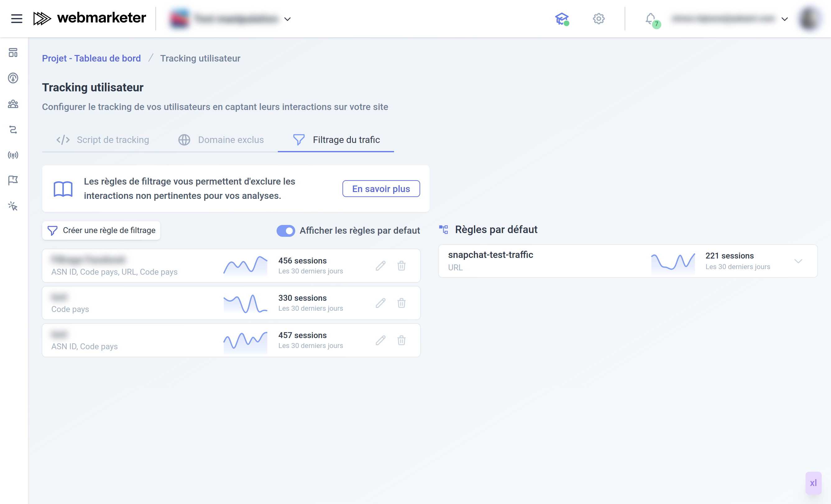Image resolution: width=831 pixels, height=504 pixels.
Task: Open audience people icon in sidebar
Action: tap(13, 104)
